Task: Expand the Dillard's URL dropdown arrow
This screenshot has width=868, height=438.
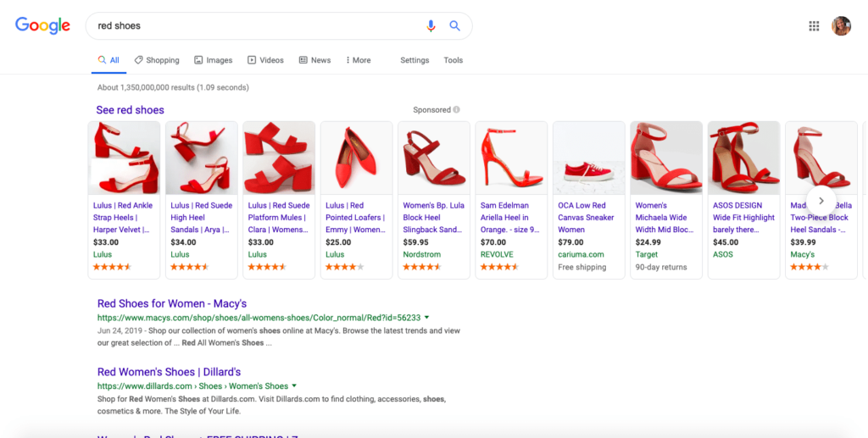Action: (294, 386)
